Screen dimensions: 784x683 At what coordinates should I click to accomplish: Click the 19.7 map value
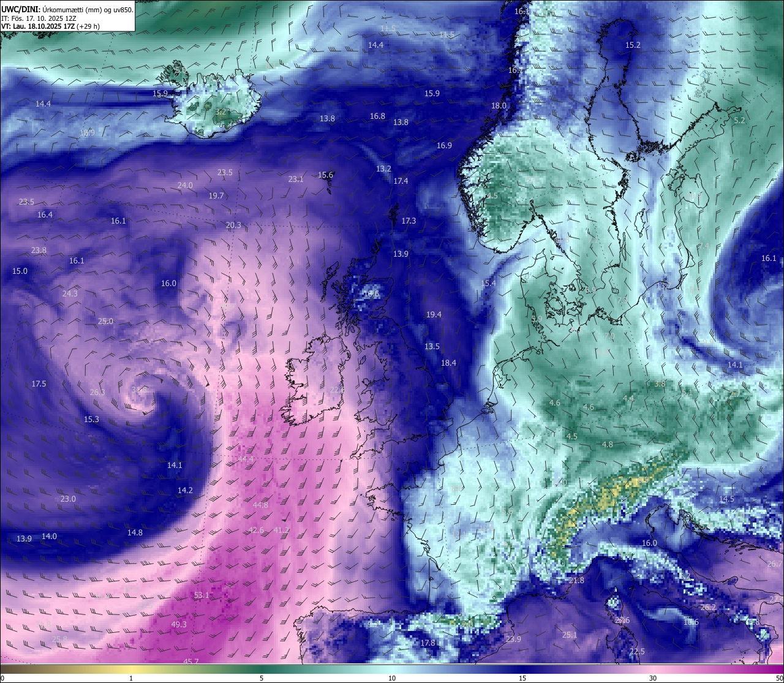point(216,195)
